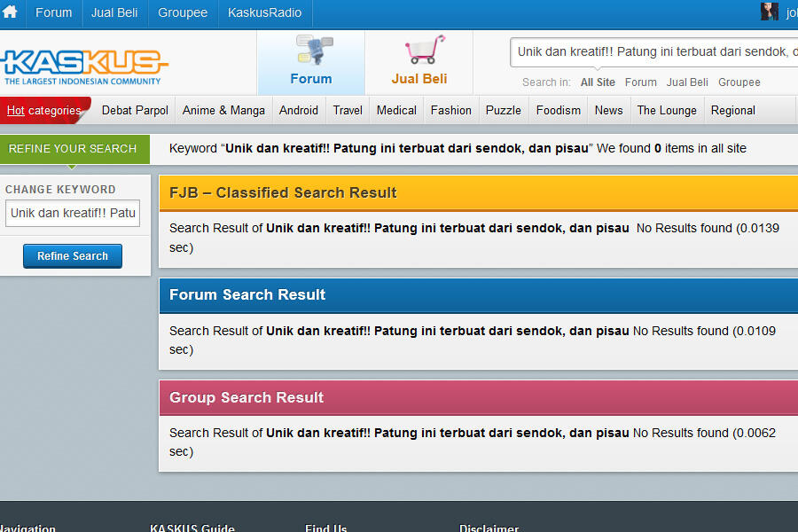Open the user avatar thumbnail

769,12
